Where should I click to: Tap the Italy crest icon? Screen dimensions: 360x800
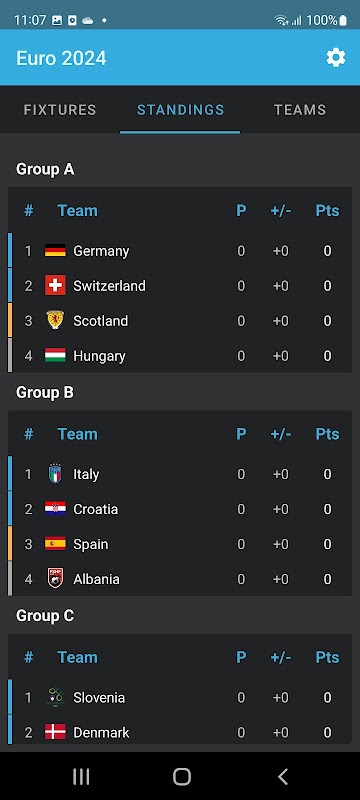click(55, 474)
